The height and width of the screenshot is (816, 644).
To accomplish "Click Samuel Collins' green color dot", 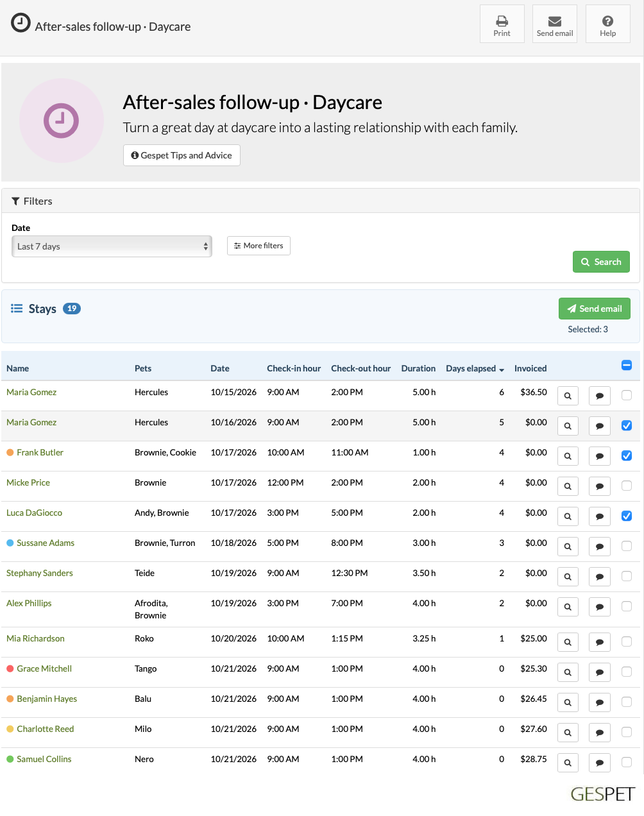I will [10, 759].
